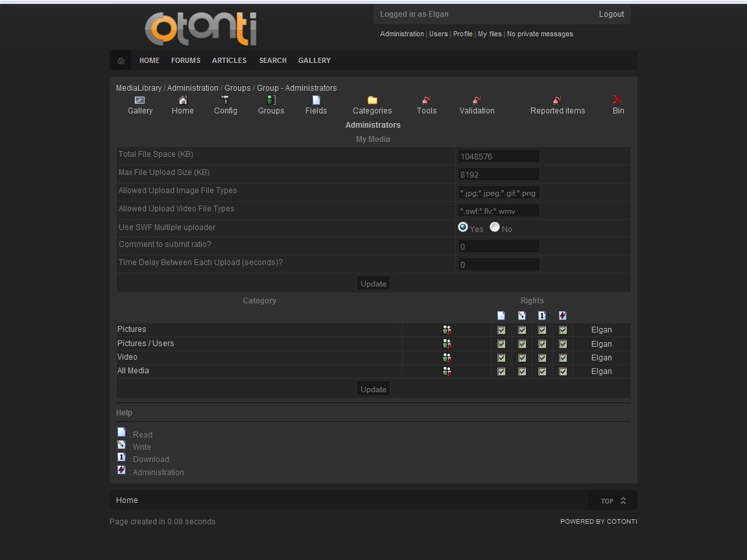This screenshot has height=560, width=747.
Task: Open the Config hammer icon
Action: coord(225,100)
